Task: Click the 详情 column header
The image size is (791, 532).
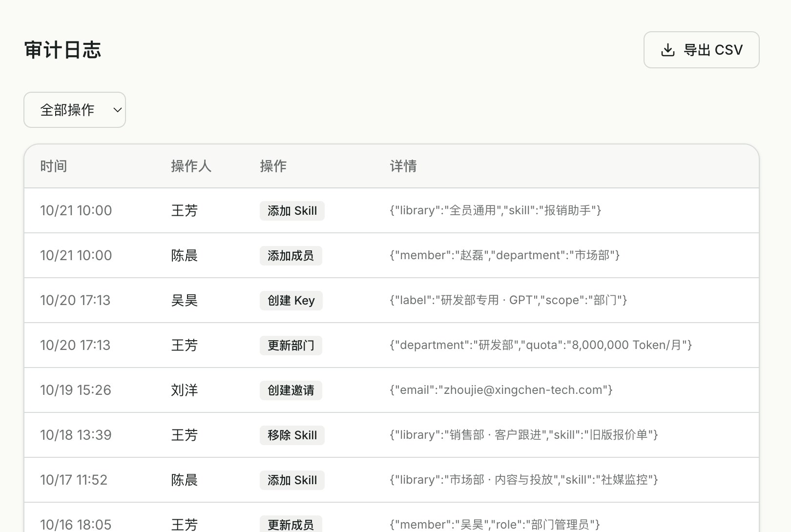Action: click(403, 166)
